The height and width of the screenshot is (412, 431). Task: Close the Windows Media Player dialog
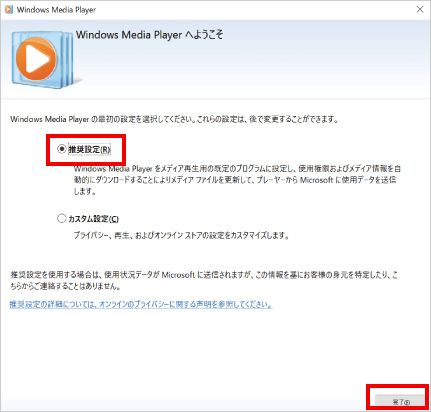(x=420, y=9)
